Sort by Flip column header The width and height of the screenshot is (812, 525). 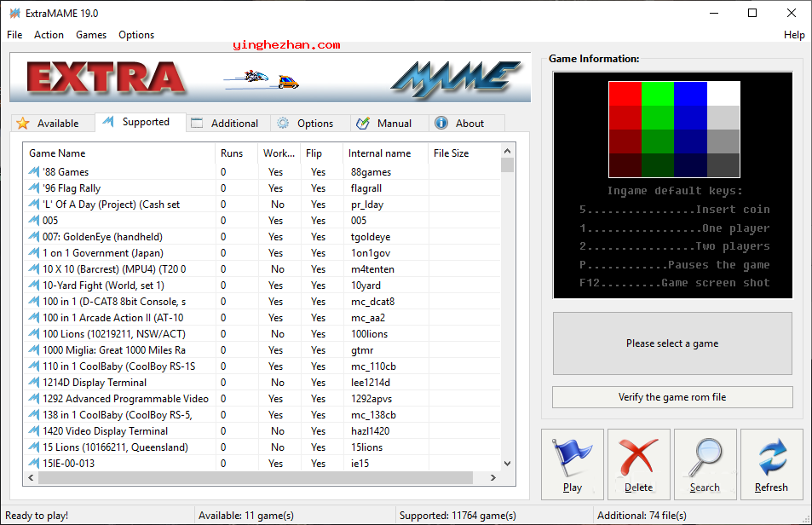click(321, 153)
